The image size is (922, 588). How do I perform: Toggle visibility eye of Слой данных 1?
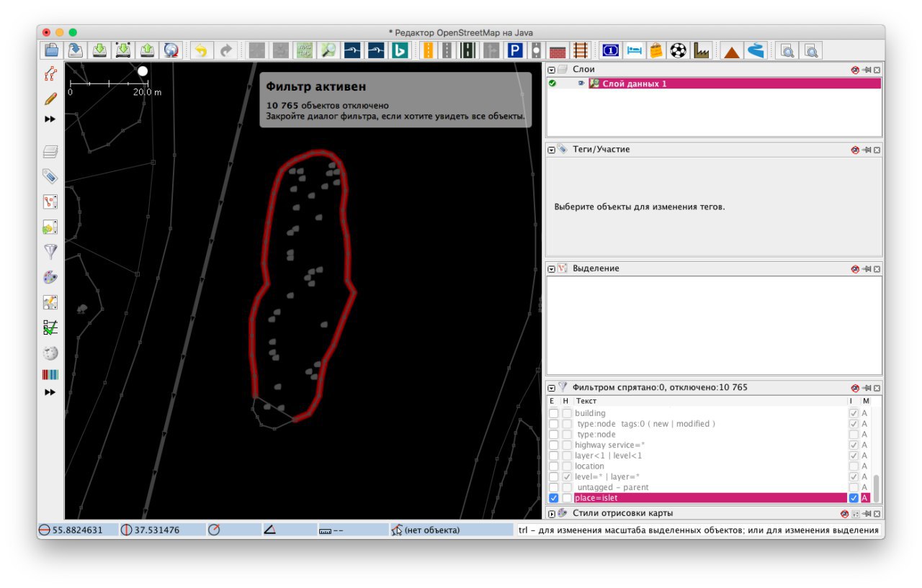tap(581, 83)
